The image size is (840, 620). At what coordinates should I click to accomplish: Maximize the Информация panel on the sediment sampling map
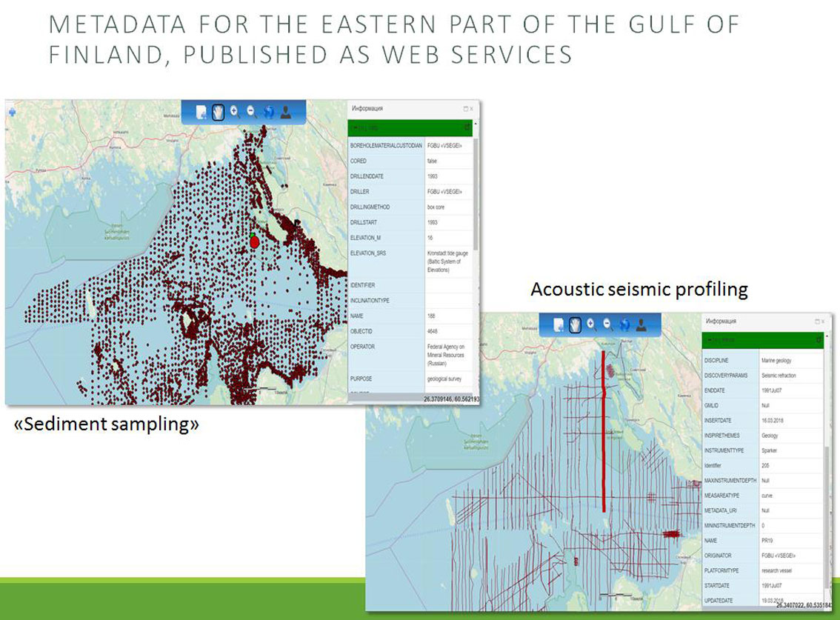(465, 109)
